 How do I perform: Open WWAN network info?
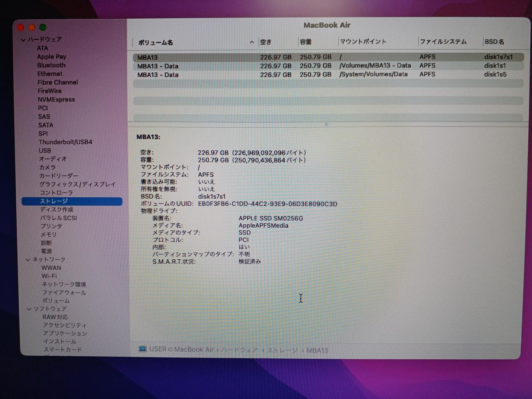[x=51, y=268]
